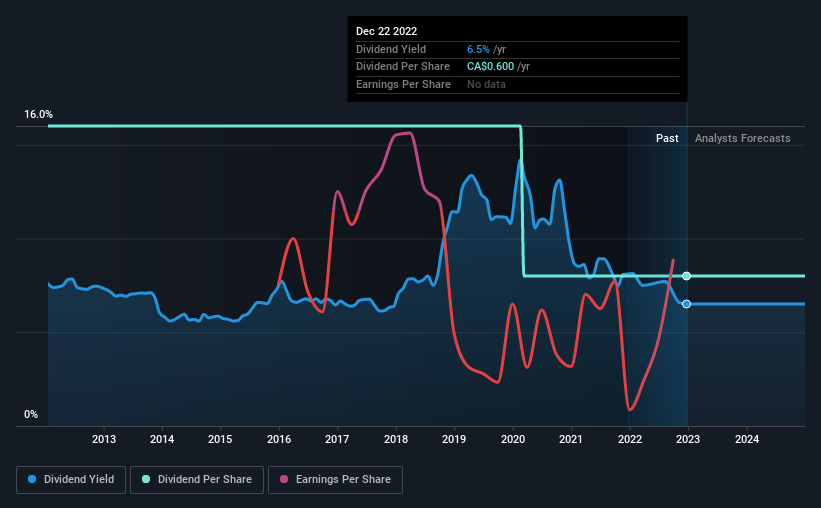Click the 2018 x-axis label
This screenshot has width=821, height=508.
tap(396, 439)
